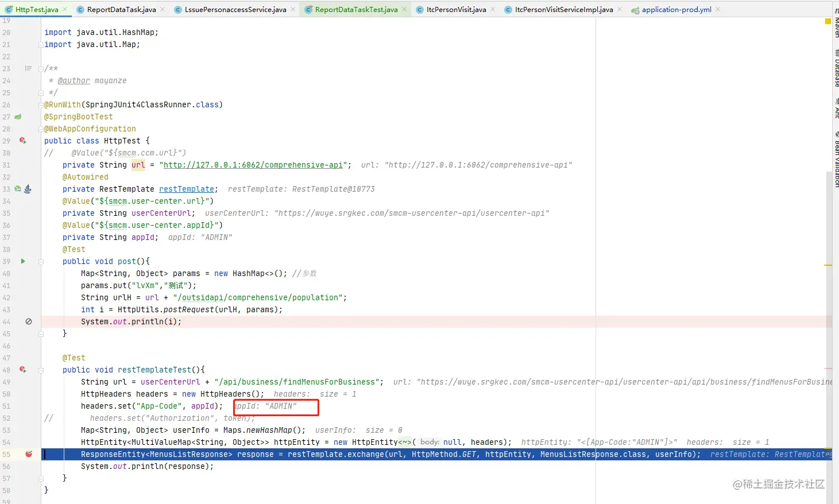Open the ItcPersonVisit.java tab

point(456,9)
